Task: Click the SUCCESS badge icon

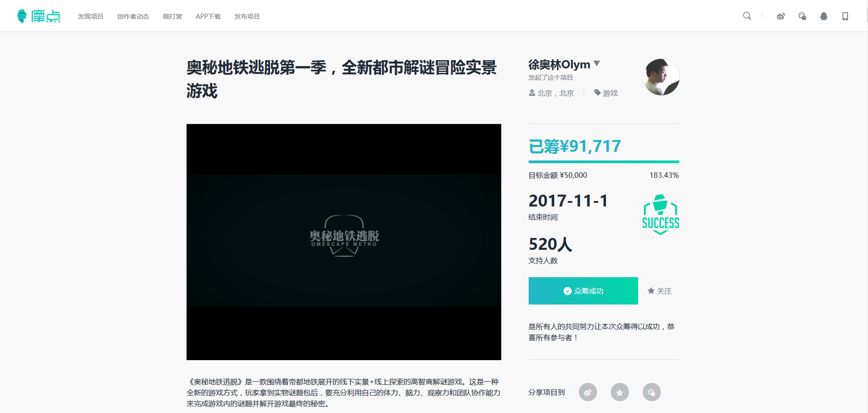Action: (660, 213)
